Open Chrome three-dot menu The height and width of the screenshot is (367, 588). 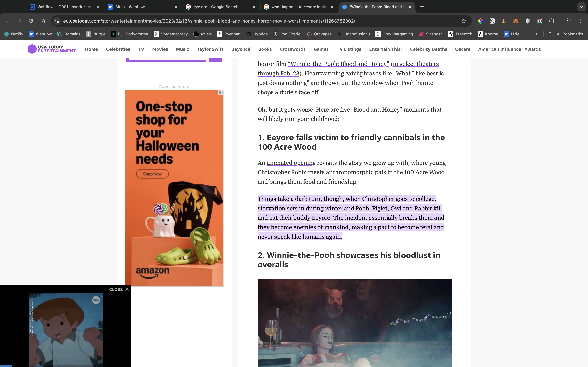coord(581,21)
